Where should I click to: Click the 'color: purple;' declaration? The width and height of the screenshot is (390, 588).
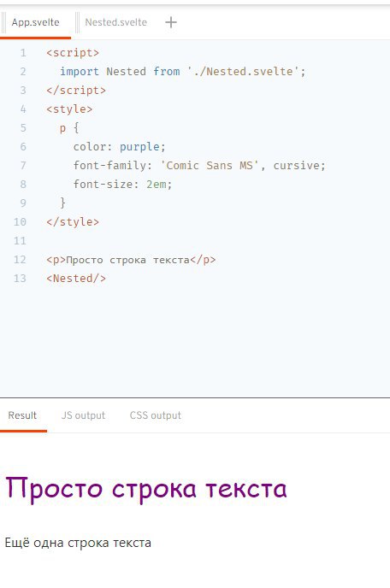(x=120, y=146)
